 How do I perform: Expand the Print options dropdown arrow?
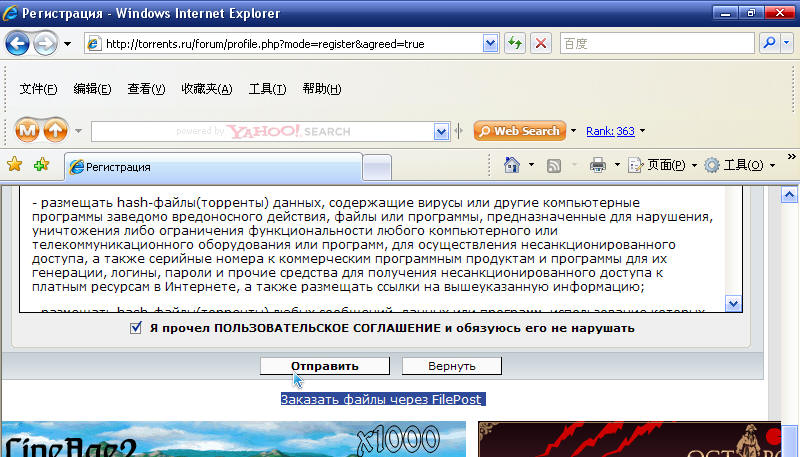click(x=617, y=165)
